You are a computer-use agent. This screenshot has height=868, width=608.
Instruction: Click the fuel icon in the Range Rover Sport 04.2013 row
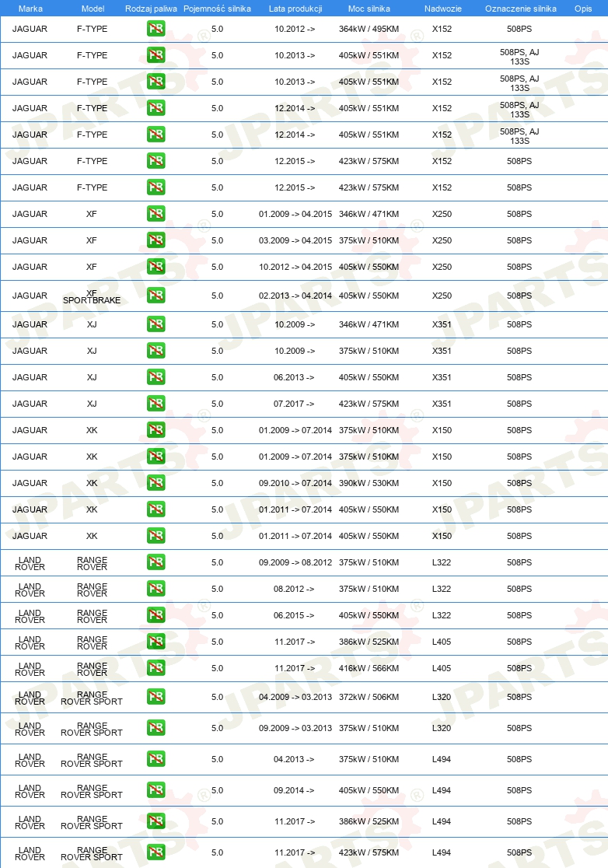pyautogui.click(x=156, y=759)
